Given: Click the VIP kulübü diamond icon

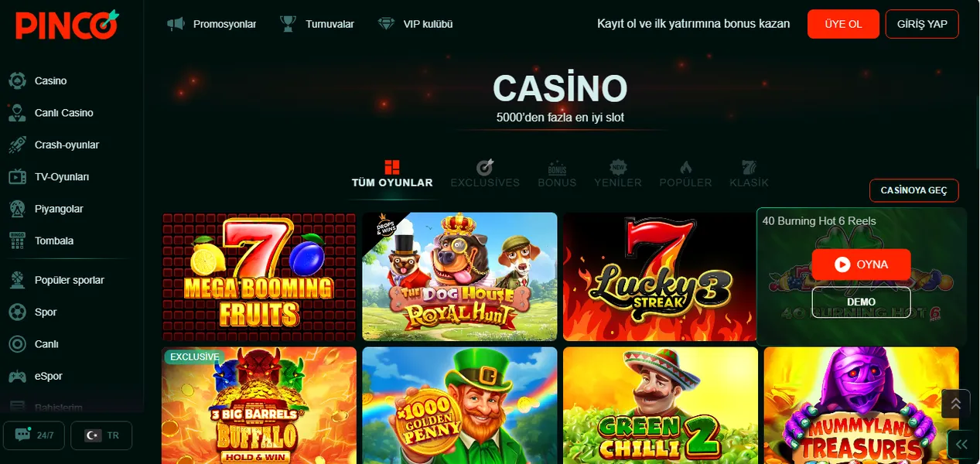Looking at the screenshot, I should point(387,24).
